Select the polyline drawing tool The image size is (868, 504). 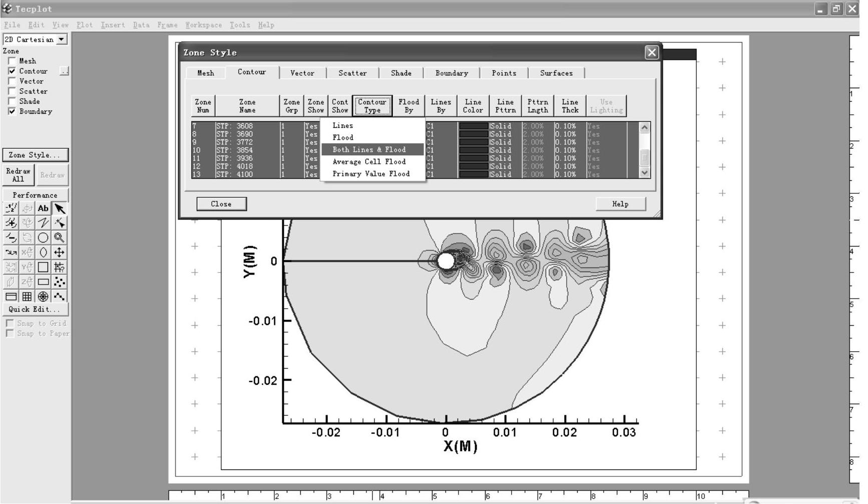pos(43,223)
